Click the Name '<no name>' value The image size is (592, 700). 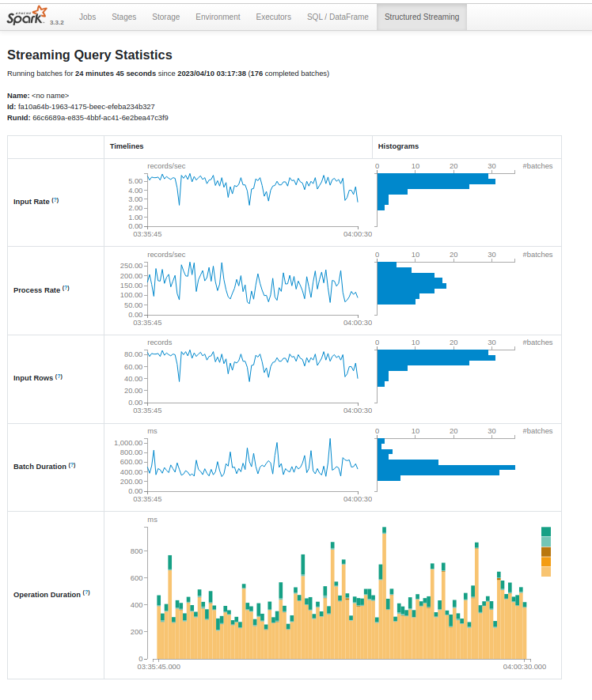[51, 96]
